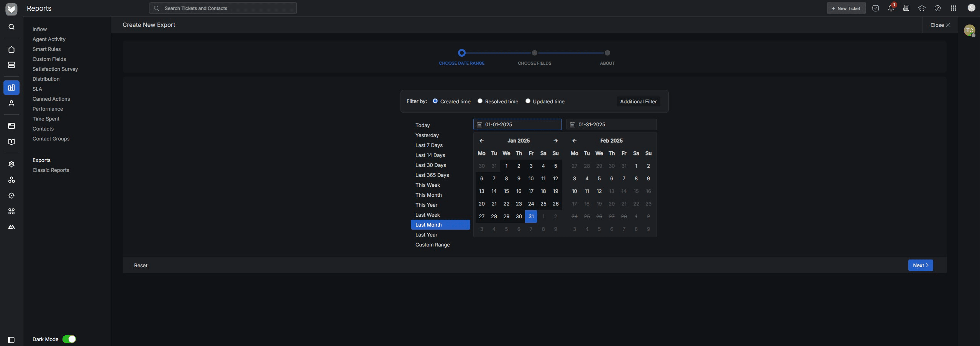Go to previous month in Jan 2025 calendar
The height and width of the screenshot is (346, 980).
click(482, 141)
